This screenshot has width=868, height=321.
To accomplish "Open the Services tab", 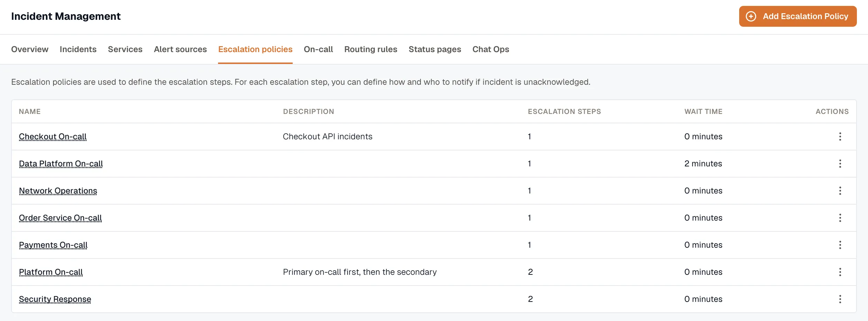I will tap(125, 49).
